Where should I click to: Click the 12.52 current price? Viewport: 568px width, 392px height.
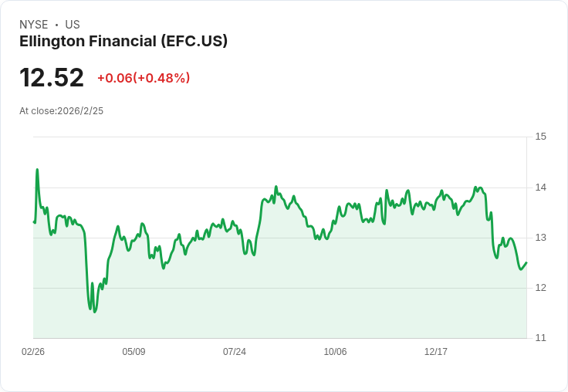click(x=52, y=78)
